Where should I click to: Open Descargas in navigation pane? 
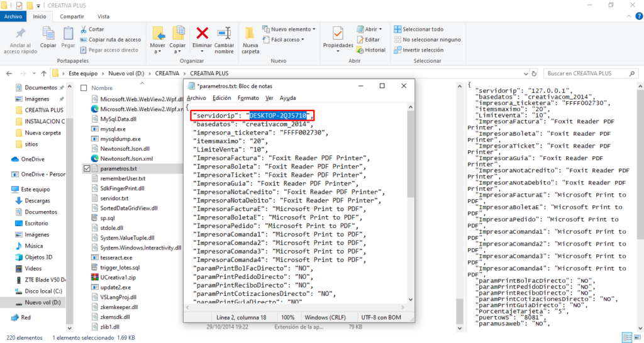click(x=37, y=200)
